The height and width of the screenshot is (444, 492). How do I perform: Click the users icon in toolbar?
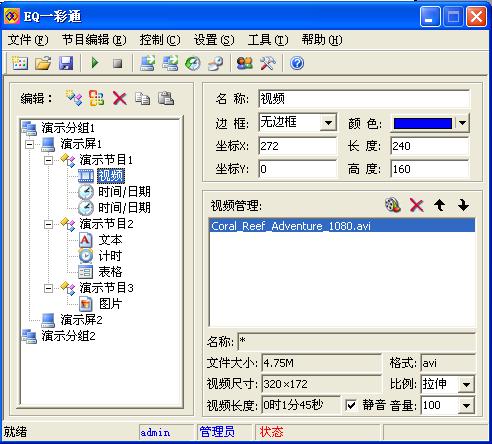coord(245,63)
